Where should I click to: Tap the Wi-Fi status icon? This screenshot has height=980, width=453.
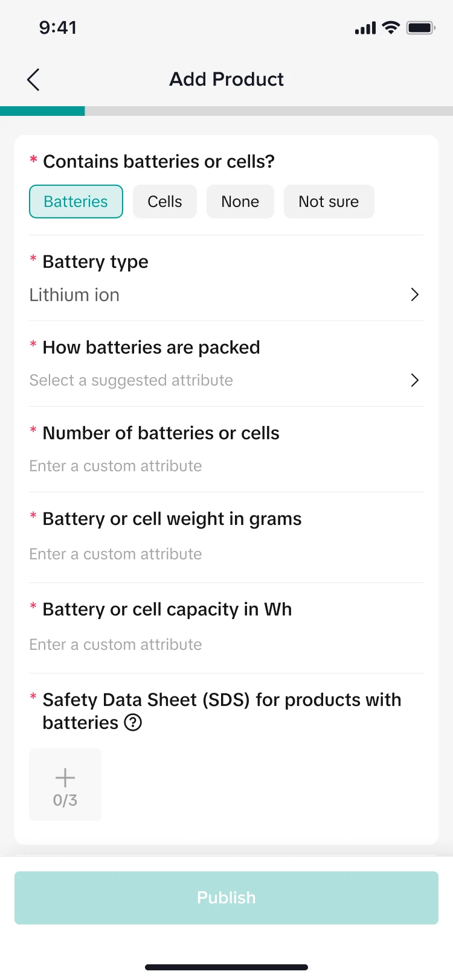tap(391, 28)
